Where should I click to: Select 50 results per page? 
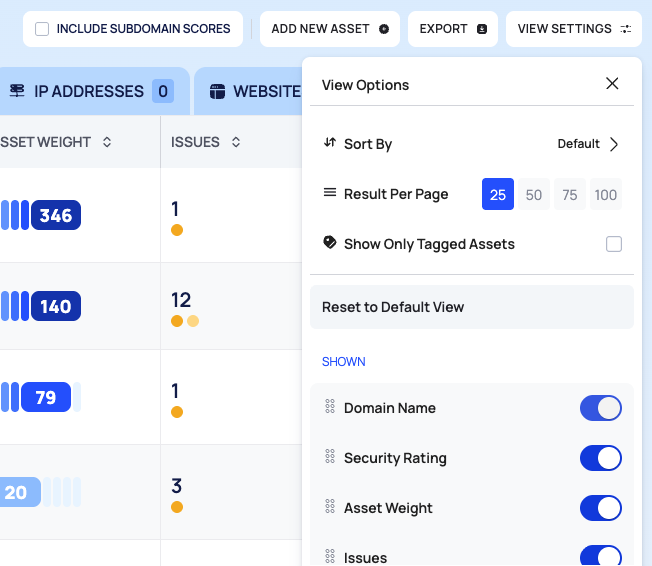click(533, 194)
